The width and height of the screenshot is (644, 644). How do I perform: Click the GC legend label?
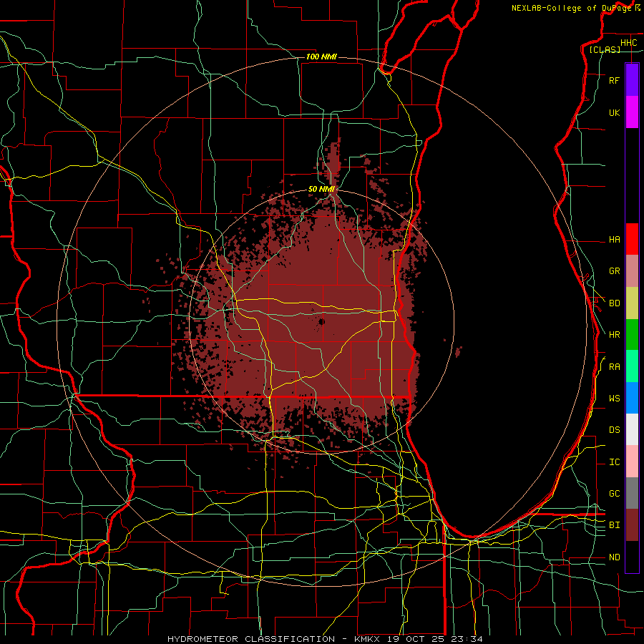614,493
